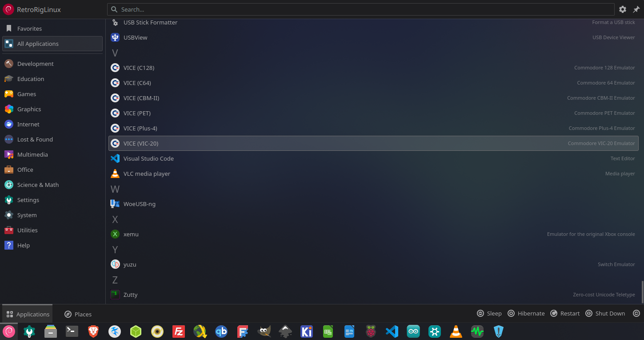Pin the application menu open

(x=636, y=9)
